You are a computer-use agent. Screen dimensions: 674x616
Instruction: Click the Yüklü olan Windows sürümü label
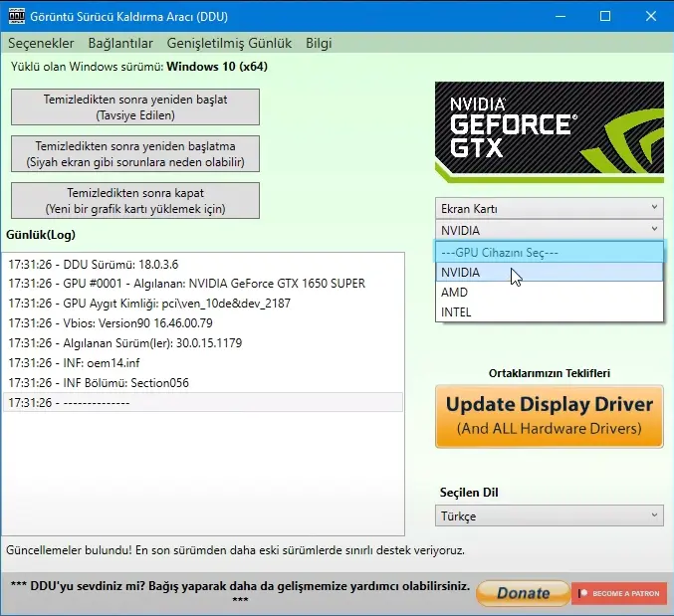[139, 67]
